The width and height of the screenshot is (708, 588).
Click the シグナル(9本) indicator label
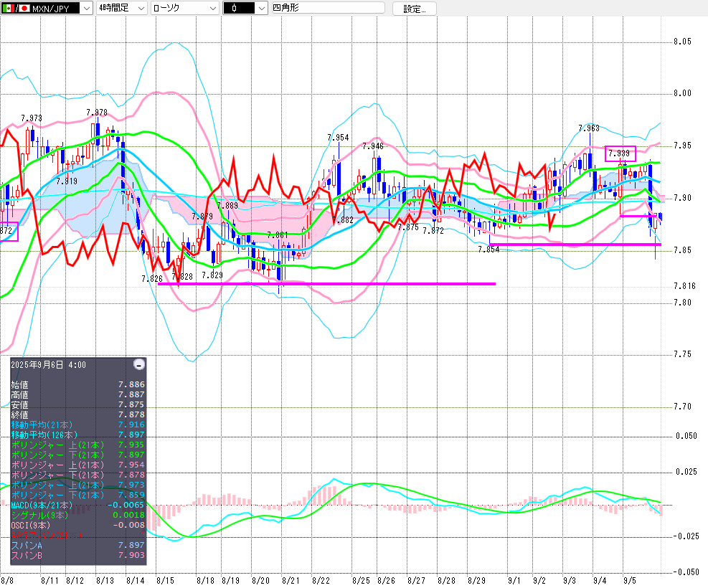point(39,515)
